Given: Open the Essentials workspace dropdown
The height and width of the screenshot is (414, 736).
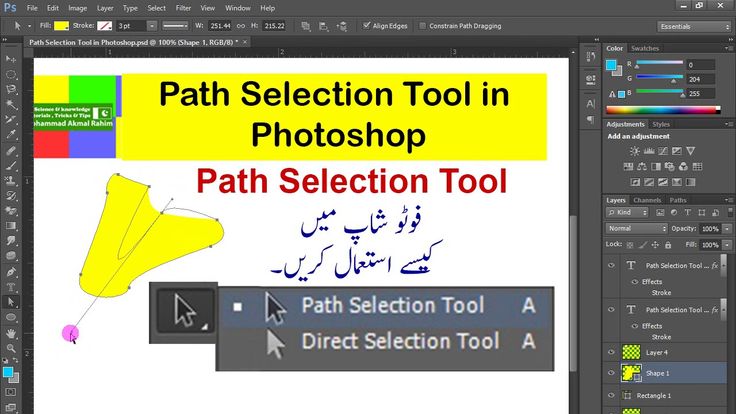Looking at the screenshot, I should point(694,25).
